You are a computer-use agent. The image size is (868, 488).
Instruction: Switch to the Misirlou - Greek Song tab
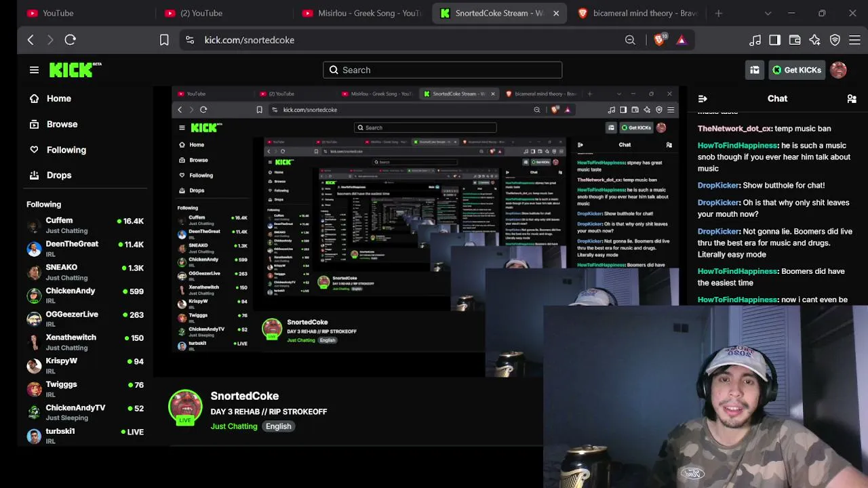[x=362, y=13]
